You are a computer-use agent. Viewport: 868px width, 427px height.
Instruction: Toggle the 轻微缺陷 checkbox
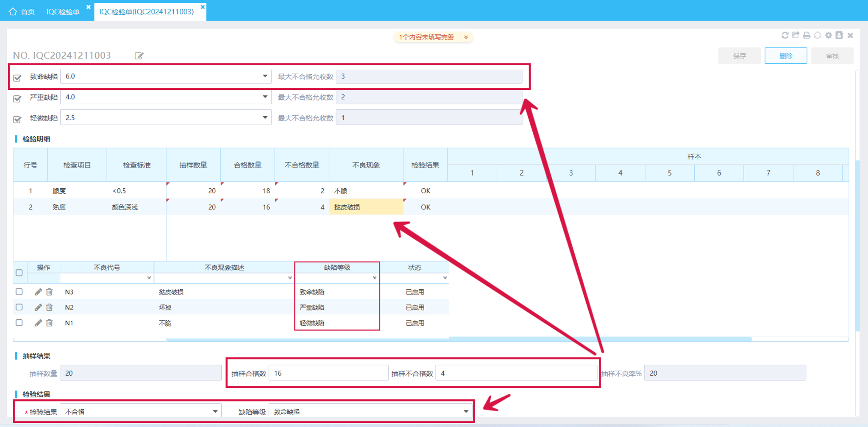(x=17, y=119)
